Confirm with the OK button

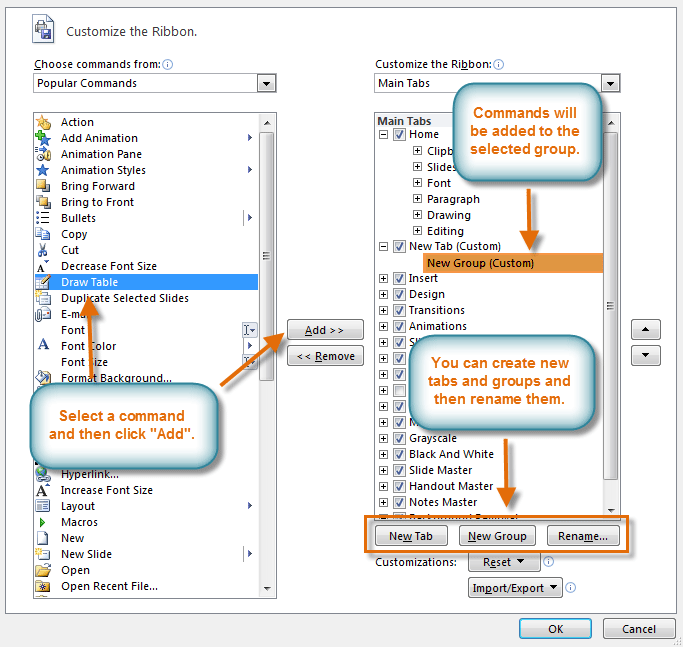tap(555, 629)
